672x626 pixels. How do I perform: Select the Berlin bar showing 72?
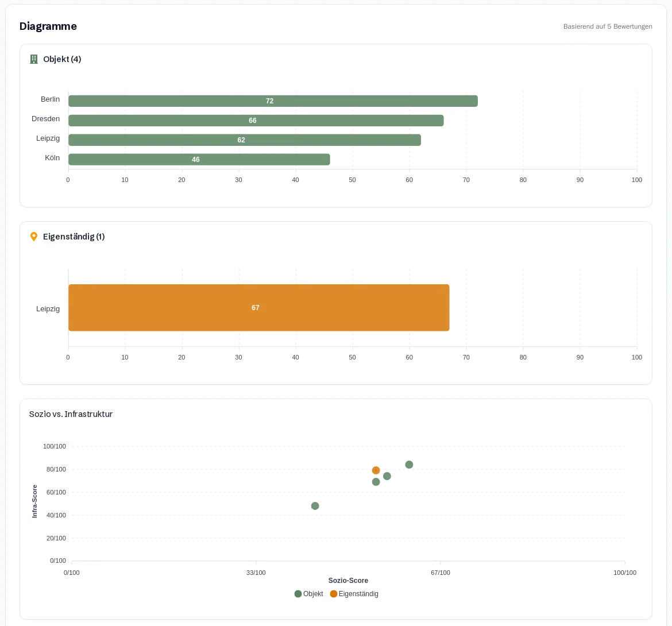tap(273, 101)
